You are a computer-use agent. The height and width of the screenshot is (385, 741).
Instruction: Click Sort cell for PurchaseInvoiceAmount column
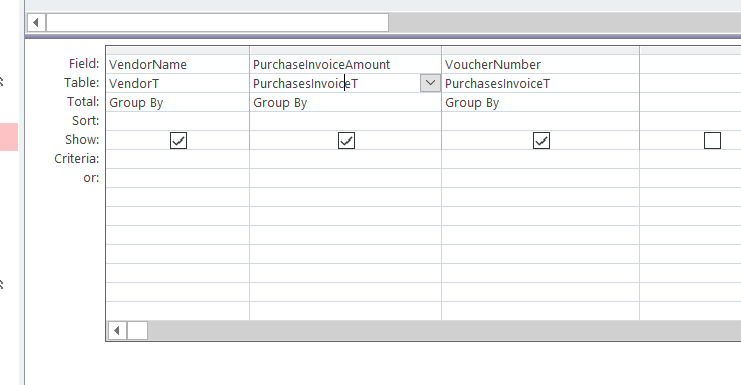click(x=345, y=121)
